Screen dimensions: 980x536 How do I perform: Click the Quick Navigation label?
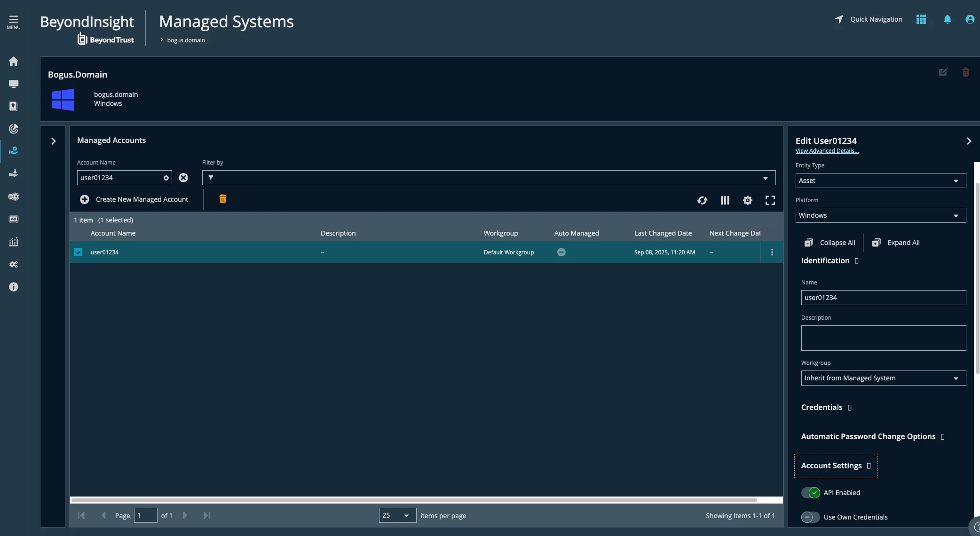(x=876, y=19)
